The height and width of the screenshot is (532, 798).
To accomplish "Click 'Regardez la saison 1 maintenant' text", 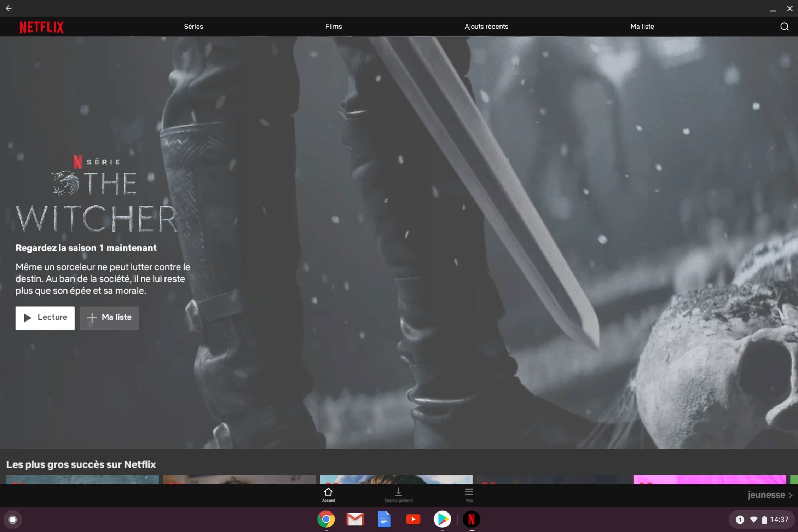I will (86, 248).
